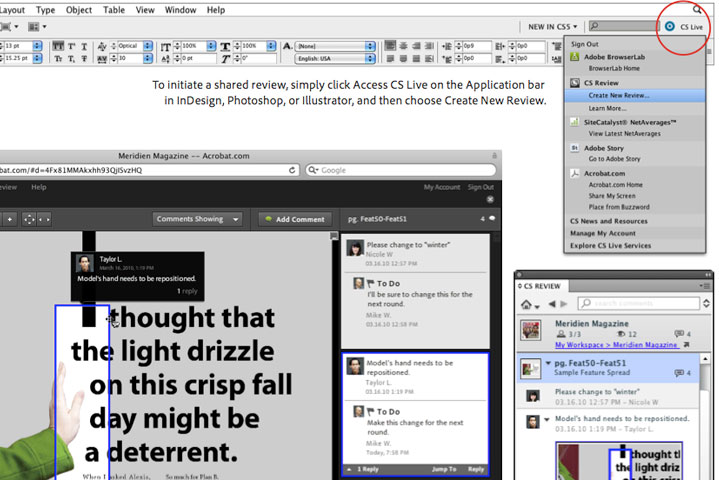This screenshot has width=719, height=480.
Task: Toggle the Strikethrough button
Action: click(x=84, y=58)
